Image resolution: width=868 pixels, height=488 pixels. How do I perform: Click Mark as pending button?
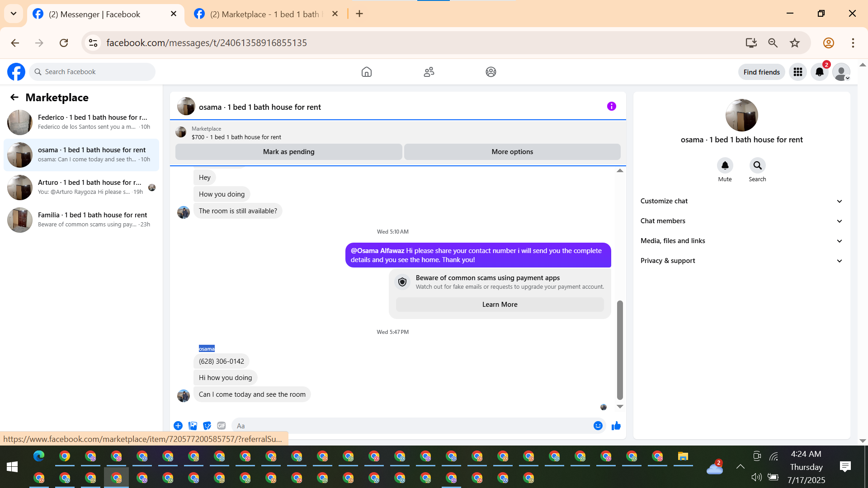coord(288,152)
